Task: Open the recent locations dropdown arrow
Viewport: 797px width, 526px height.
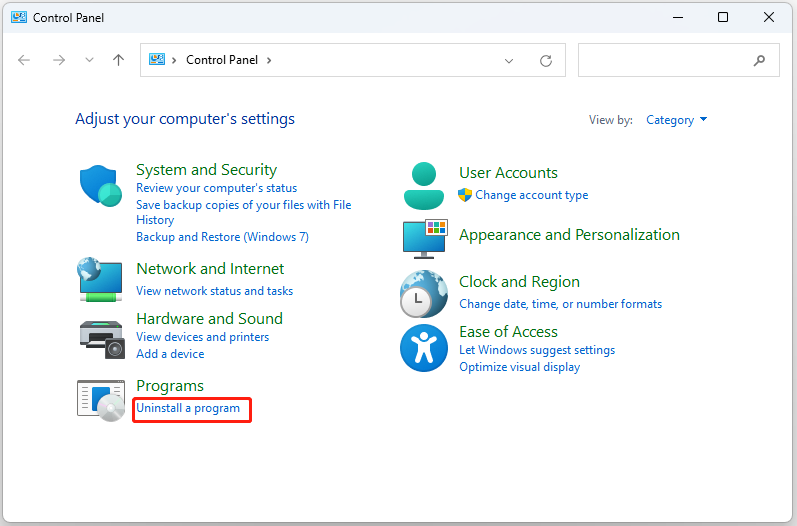Action: pyautogui.click(x=89, y=60)
